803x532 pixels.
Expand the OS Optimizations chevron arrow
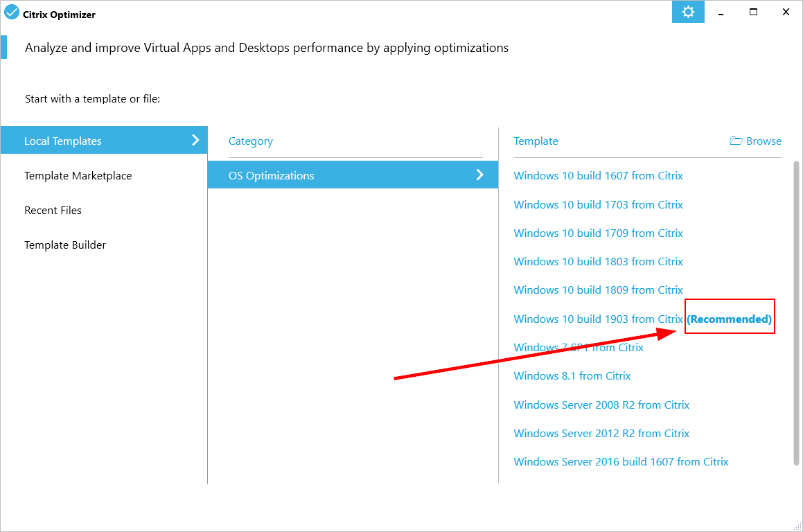coord(479,175)
